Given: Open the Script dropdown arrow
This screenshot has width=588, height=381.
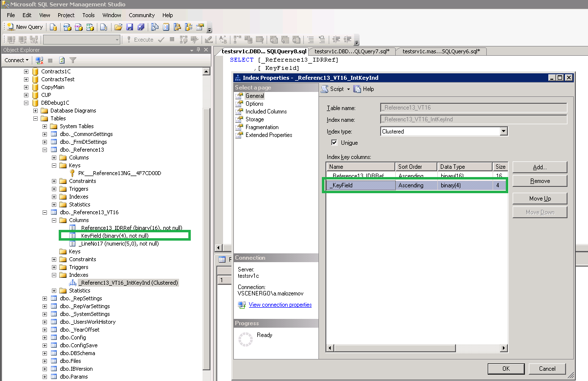Looking at the screenshot, I should 348,89.
